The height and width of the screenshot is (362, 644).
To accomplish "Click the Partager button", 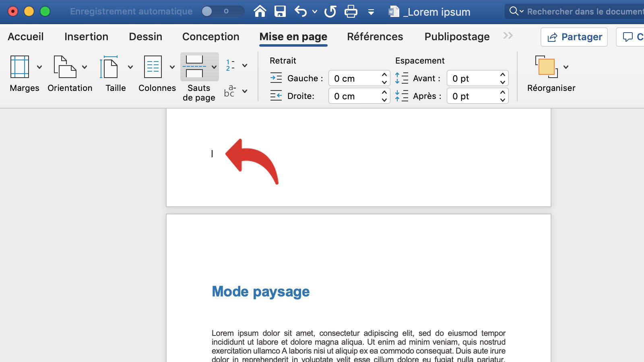I will (574, 37).
